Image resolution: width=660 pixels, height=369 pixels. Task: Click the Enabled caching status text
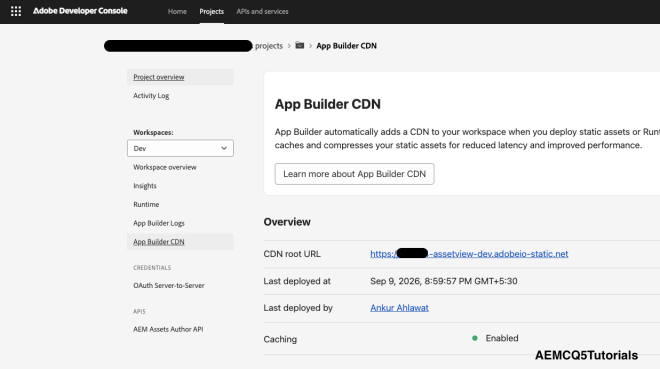(x=502, y=338)
